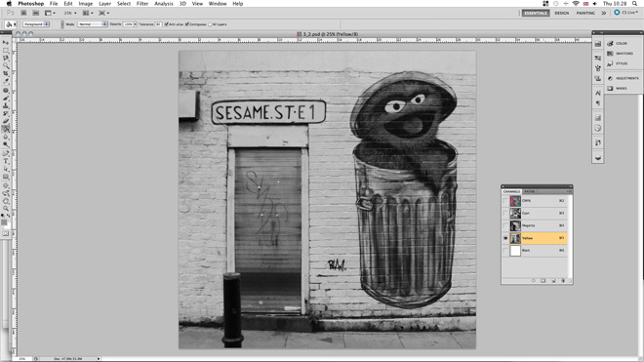
Task: Open Foreground fill source dropdown
Action: (36, 24)
